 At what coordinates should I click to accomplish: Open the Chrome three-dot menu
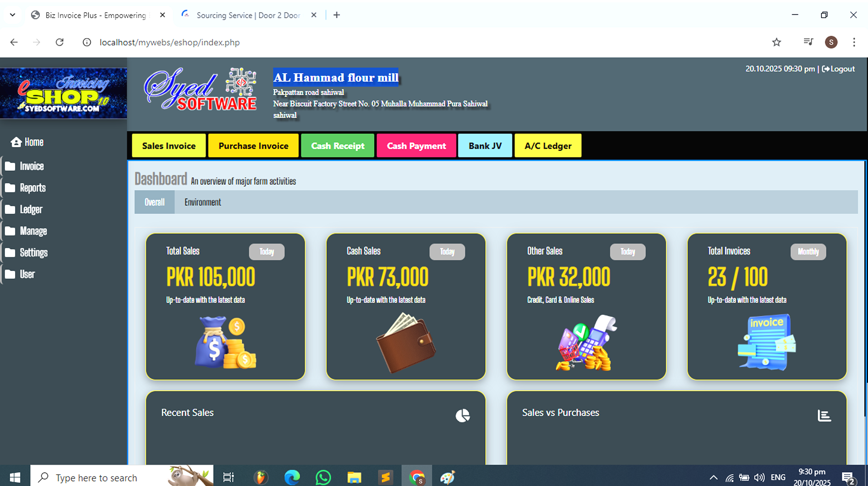tap(854, 42)
